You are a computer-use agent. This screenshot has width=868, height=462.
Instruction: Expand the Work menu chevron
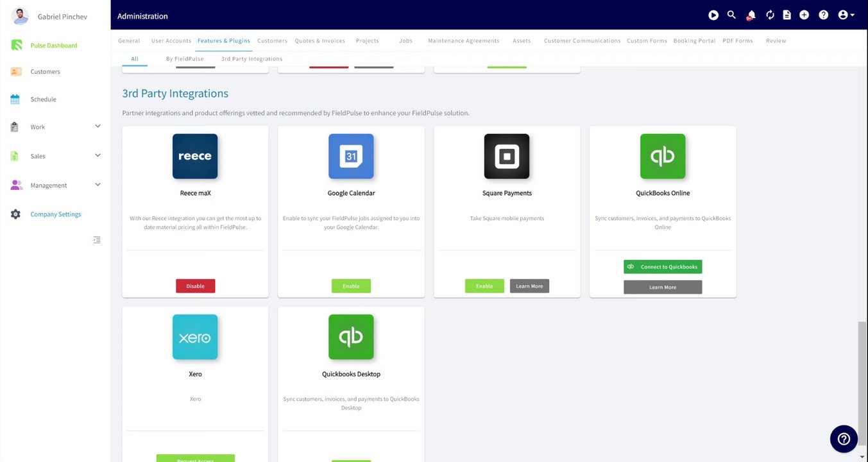click(98, 126)
